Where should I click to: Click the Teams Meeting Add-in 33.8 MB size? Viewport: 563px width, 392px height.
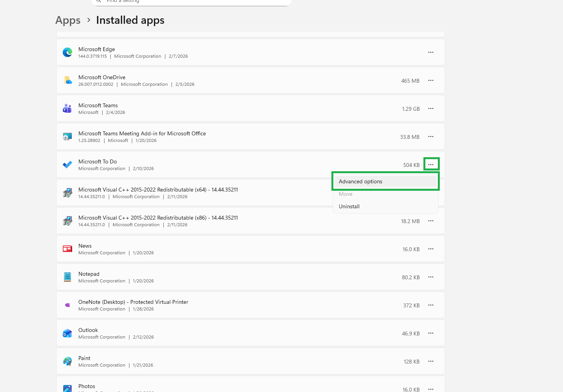(410, 137)
